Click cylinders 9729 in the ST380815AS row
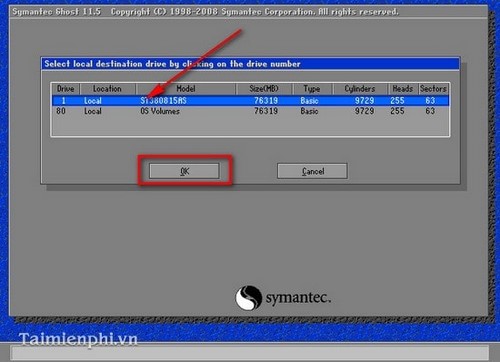This screenshot has width=500, height=362. click(x=364, y=101)
